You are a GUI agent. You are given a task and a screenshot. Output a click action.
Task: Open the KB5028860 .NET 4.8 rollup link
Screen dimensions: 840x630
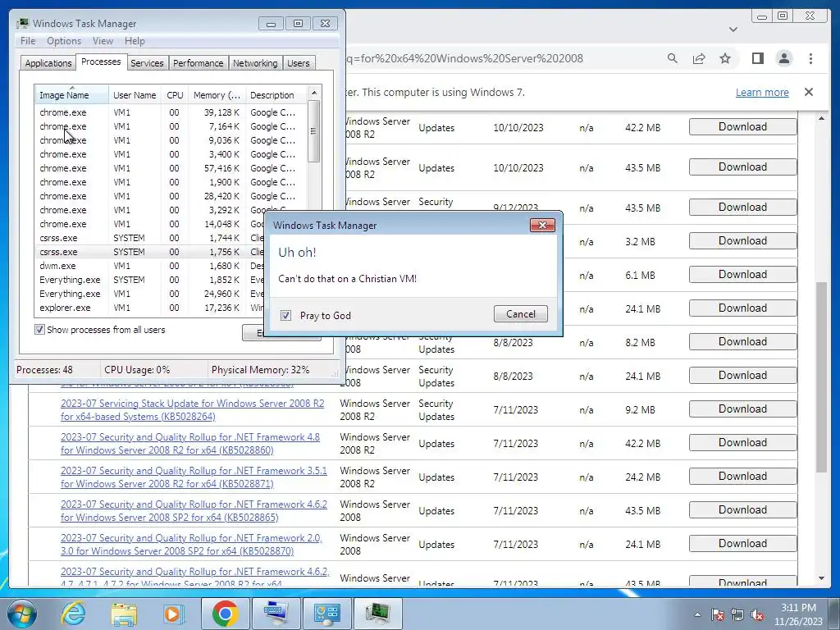point(190,444)
